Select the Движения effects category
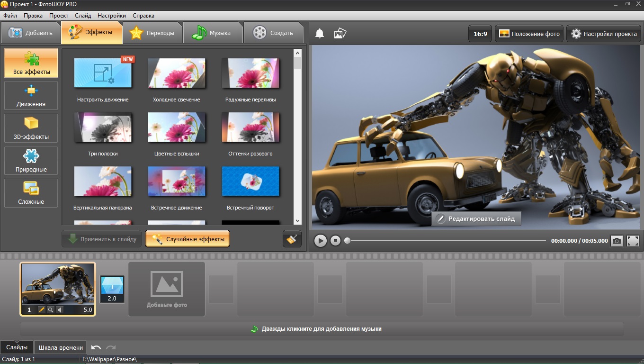Image resolution: width=644 pixels, height=364 pixels. click(x=31, y=96)
